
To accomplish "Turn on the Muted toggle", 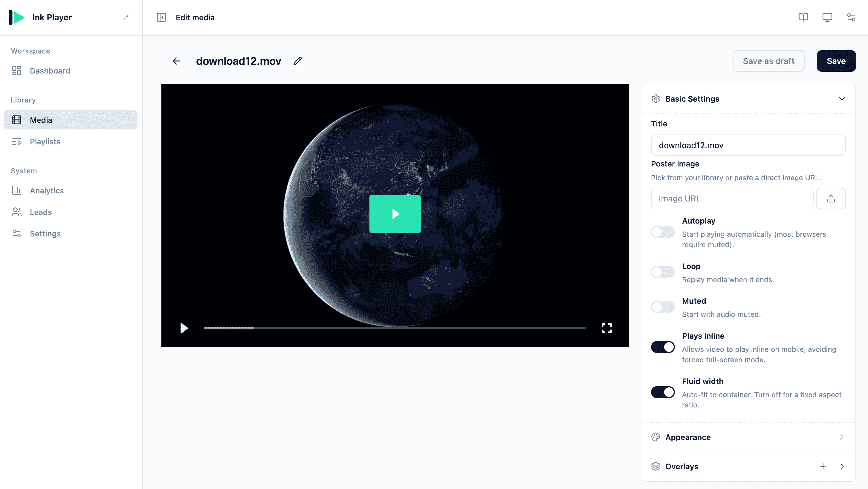I will click(663, 307).
